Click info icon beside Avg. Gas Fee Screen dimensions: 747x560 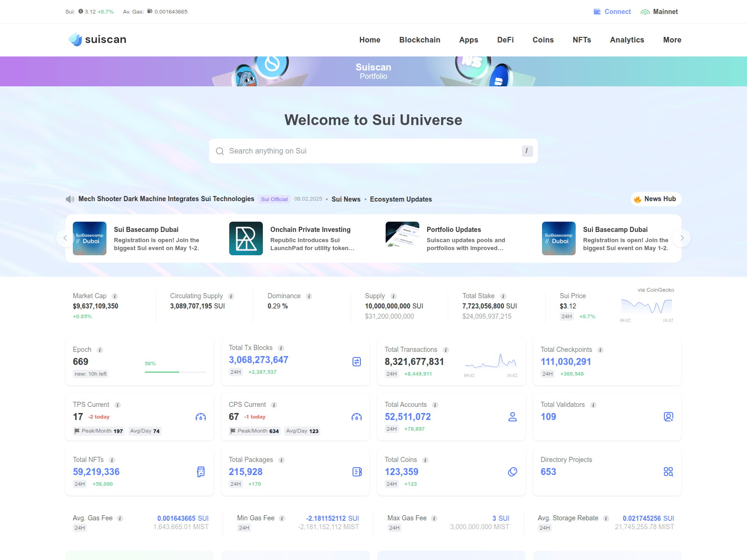(x=120, y=518)
